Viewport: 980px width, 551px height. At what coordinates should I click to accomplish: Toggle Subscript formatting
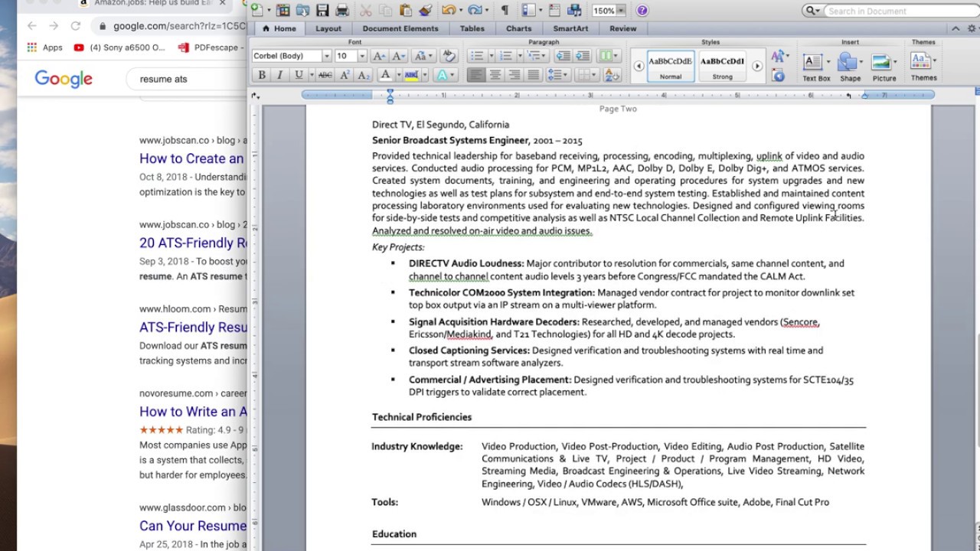pos(364,75)
